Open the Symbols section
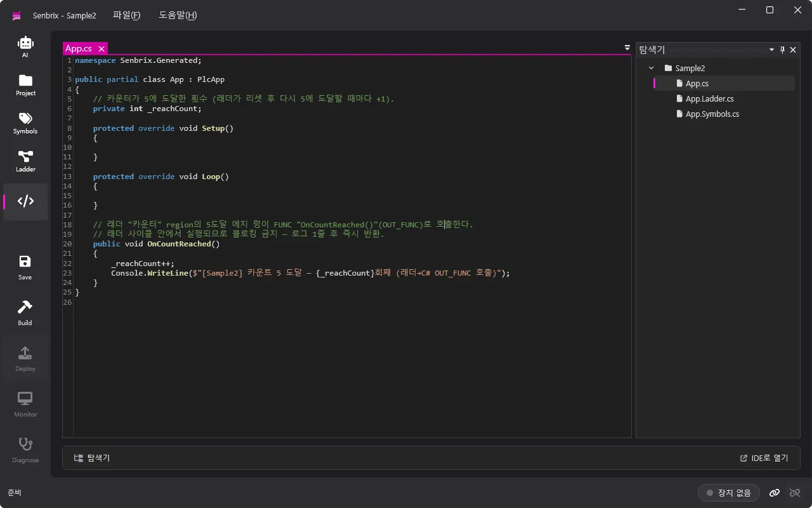 (25, 123)
